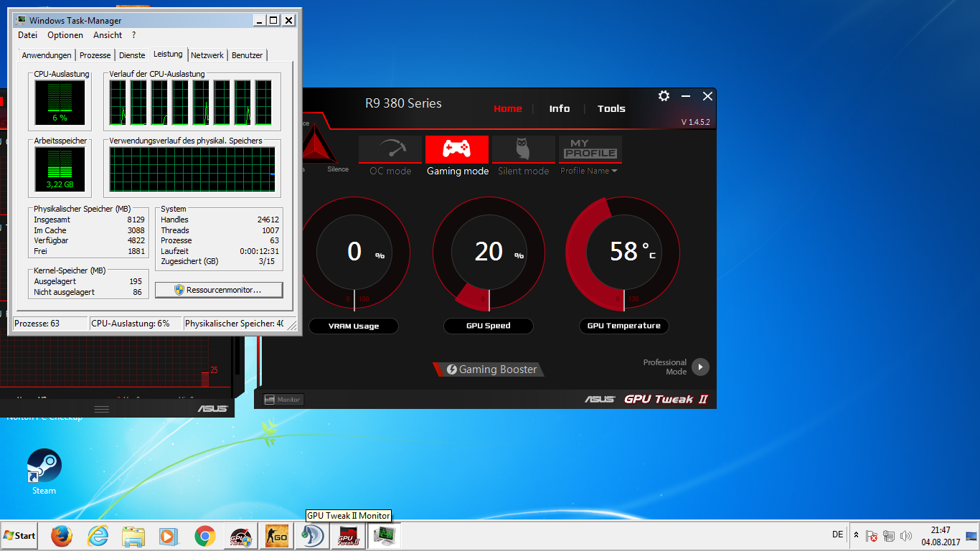Close the GPU Tweak II window
Viewport: 980px width, 551px height.
707,96
